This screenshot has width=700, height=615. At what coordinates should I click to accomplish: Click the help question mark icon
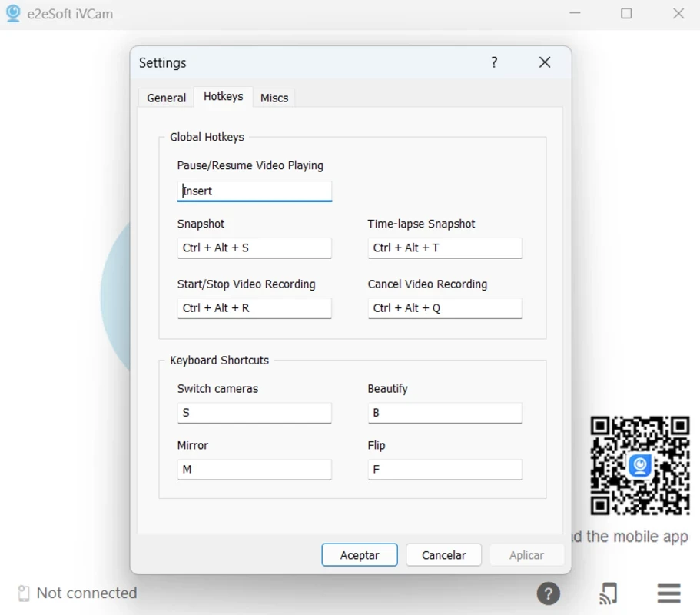pos(548,593)
